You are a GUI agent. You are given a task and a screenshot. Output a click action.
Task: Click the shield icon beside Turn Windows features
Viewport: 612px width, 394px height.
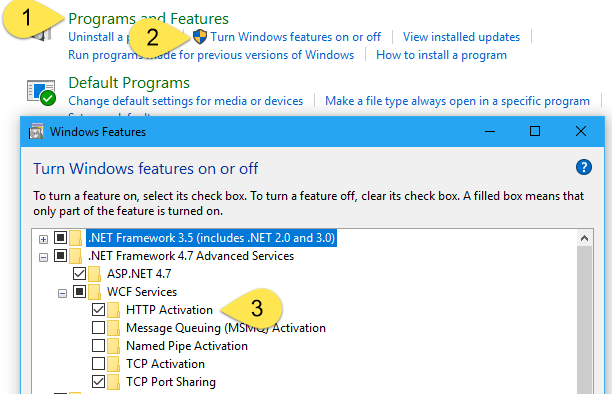tap(200, 37)
